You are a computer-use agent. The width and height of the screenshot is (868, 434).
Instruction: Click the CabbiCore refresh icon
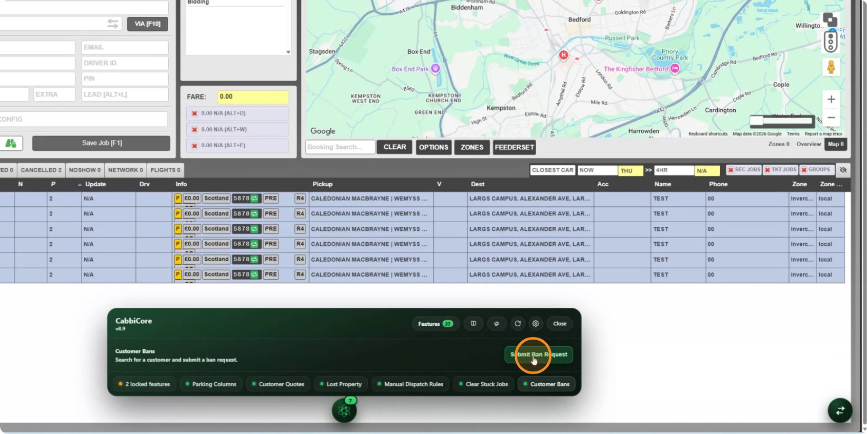518,324
